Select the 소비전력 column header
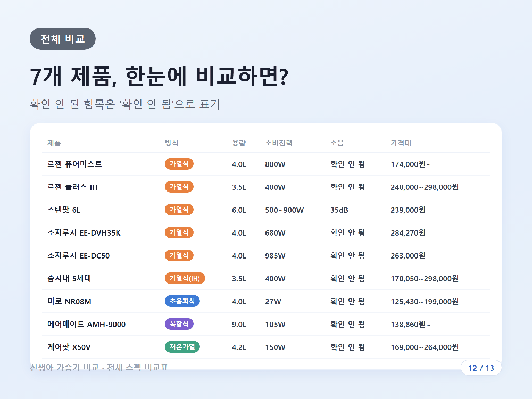532x399 pixels. (279, 143)
